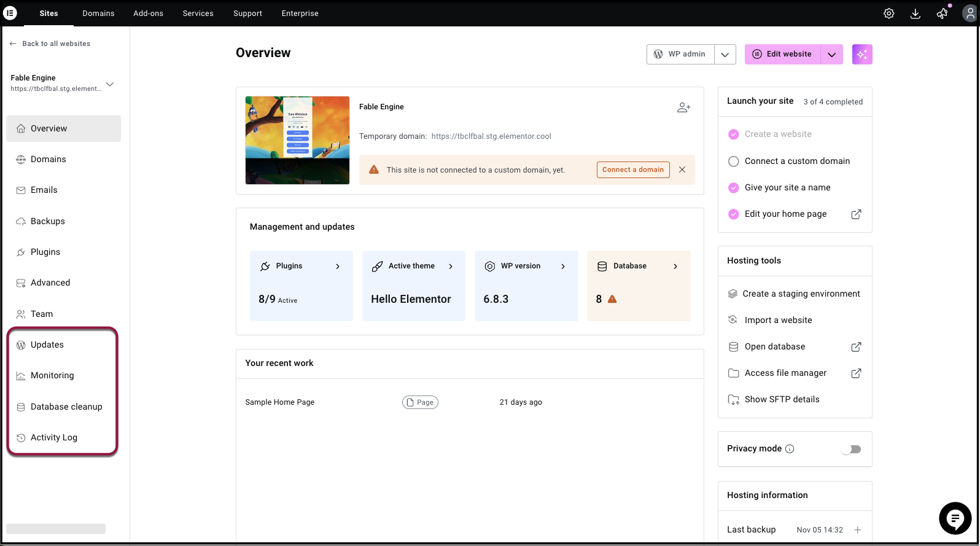Image resolution: width=980 pixels, height=546 pixels.
Task: Open the user account avatar icon
Action: (970, 14)
